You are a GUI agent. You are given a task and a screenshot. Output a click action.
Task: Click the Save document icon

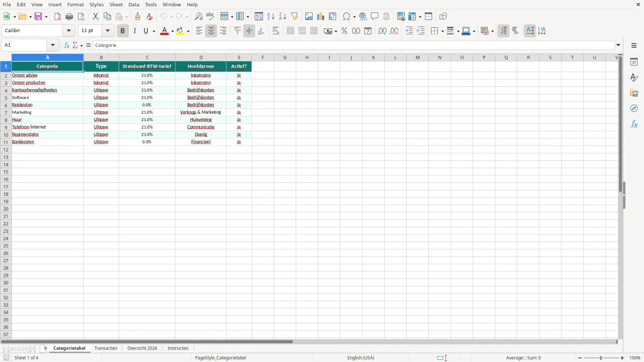(x=38, y=17)
